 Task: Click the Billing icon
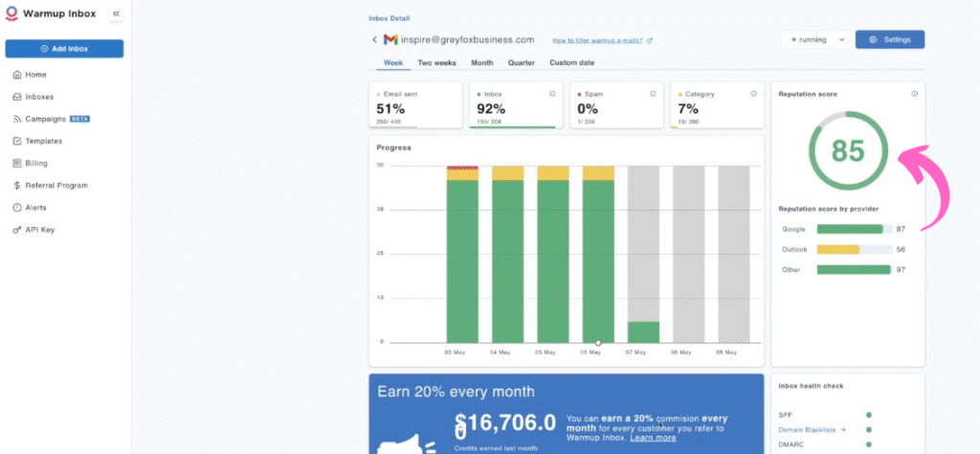click(x=17, y=163)
